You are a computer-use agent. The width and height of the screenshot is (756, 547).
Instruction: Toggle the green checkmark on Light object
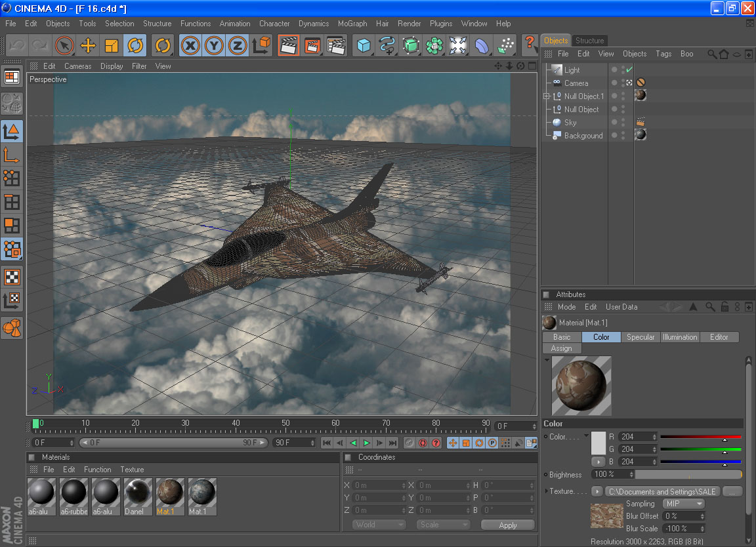click(x=629, y=70)
